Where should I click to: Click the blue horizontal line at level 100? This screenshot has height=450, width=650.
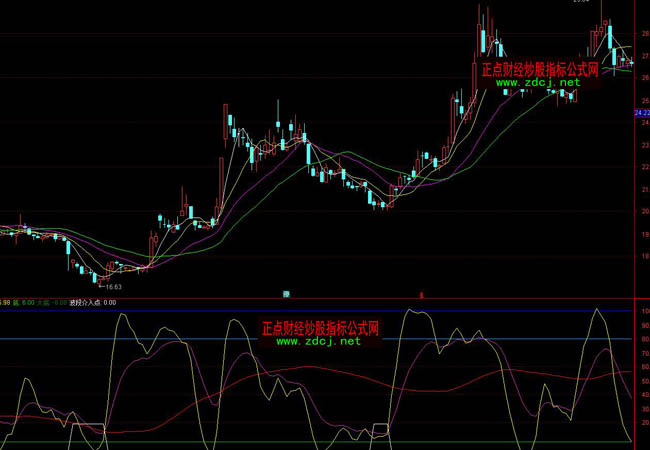[300, 311]
